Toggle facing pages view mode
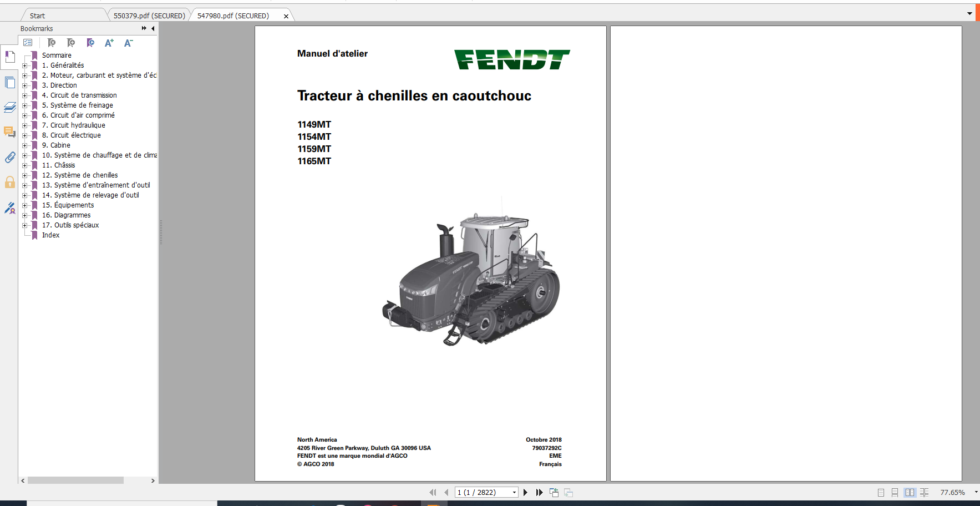This screenshot has width=980, height=506. (x=910, y=492)
